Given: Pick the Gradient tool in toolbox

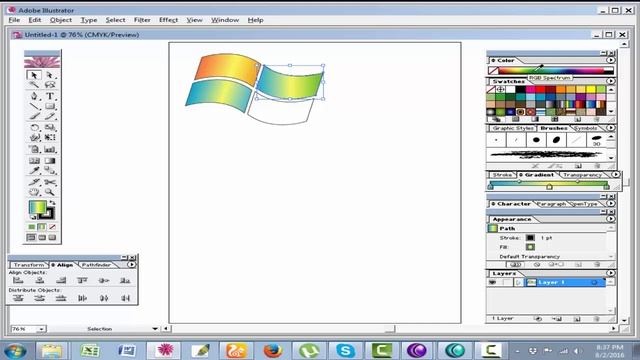Looking at the screenshot, I should tap(50, 161).
